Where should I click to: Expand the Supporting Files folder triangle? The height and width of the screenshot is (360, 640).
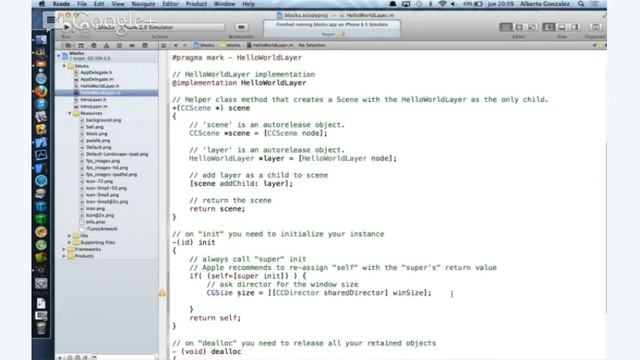(70, 242)
